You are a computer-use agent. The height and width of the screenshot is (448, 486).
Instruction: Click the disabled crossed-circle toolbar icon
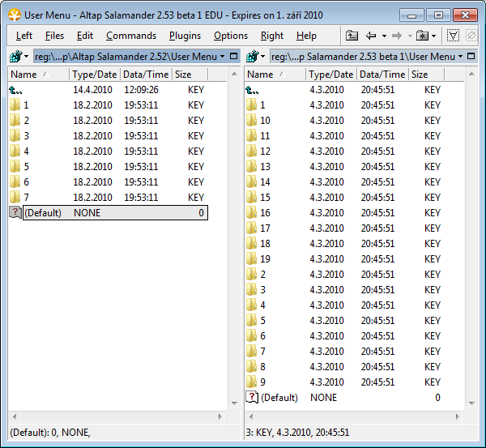(x=471, y=36)
